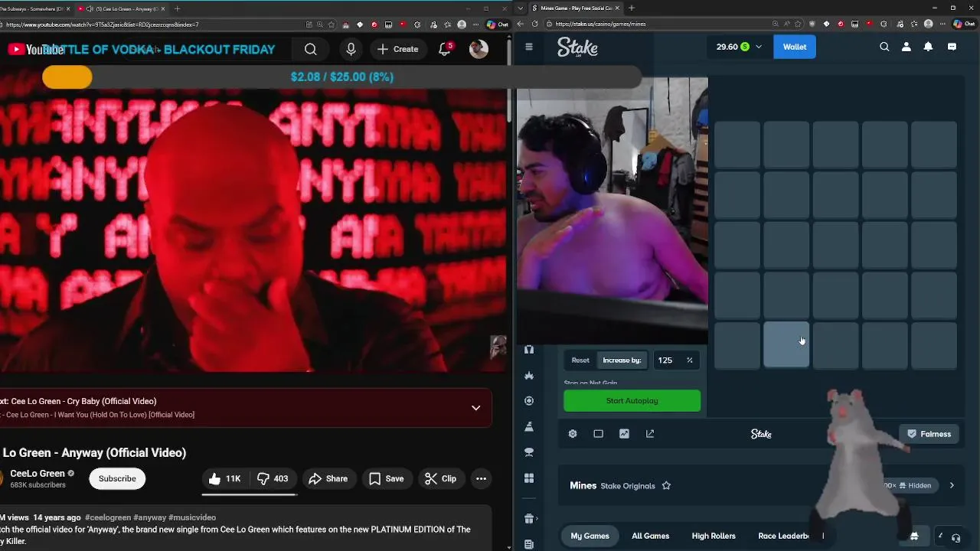Open Stake browser tab list dropdown

coord(521,8)
